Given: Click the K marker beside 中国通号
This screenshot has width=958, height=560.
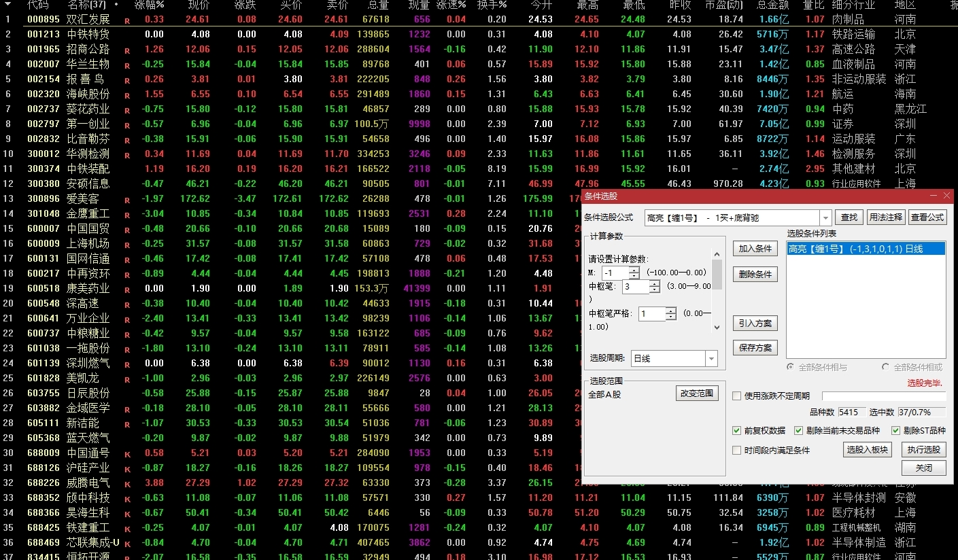Looking at the screenshot, I should point(127,454).
